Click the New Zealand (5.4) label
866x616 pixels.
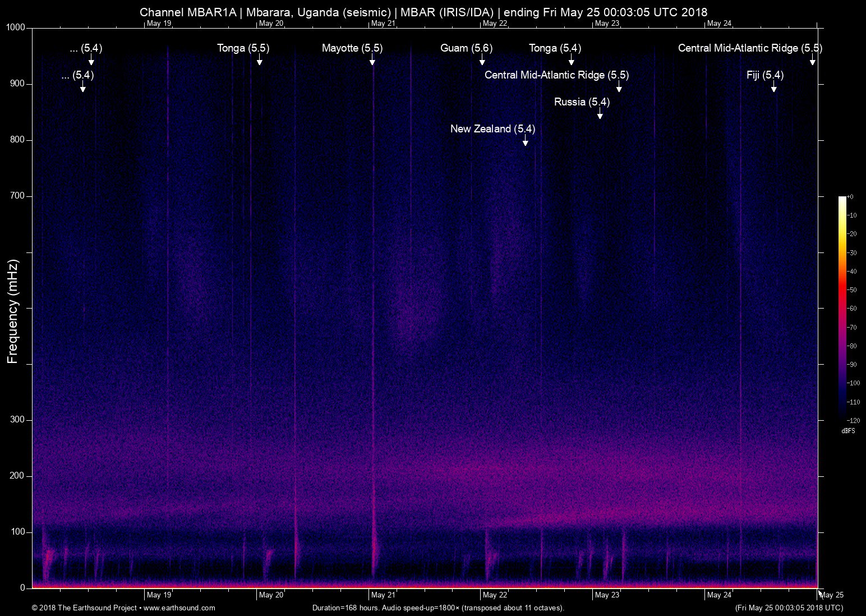pos(492,129)
